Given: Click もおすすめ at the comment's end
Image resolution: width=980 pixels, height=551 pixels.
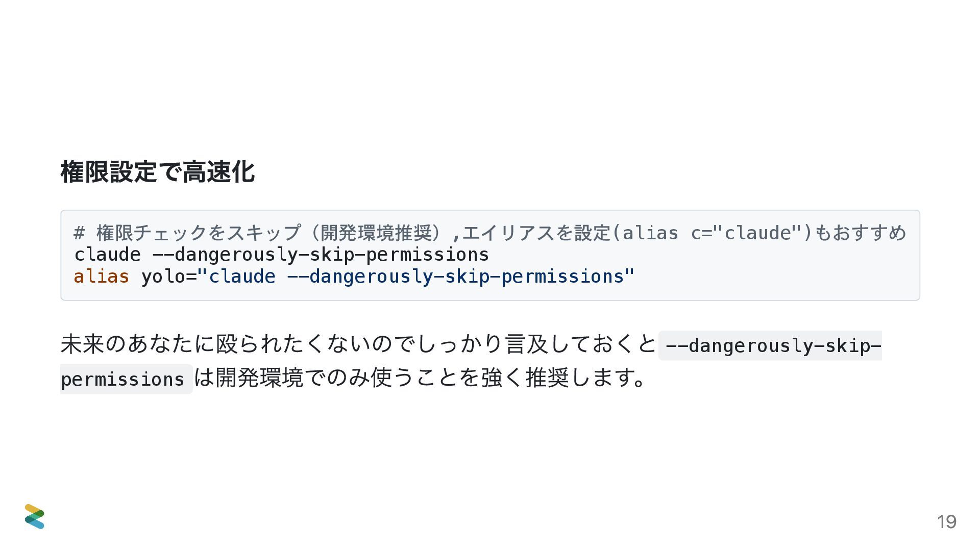Looking at the screenshot, I should pos(861,233).
